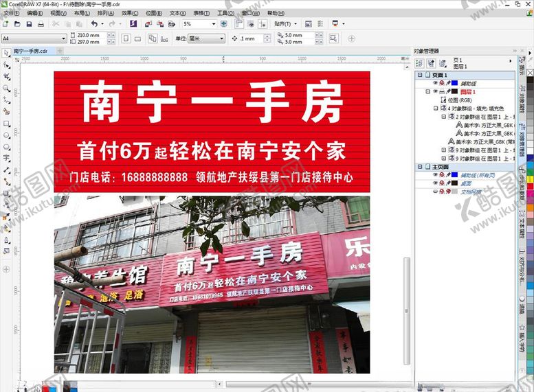This screenshot has width=534, height=392.
Task: Click the Undo arrow
Action: click(x=94, y=24)
